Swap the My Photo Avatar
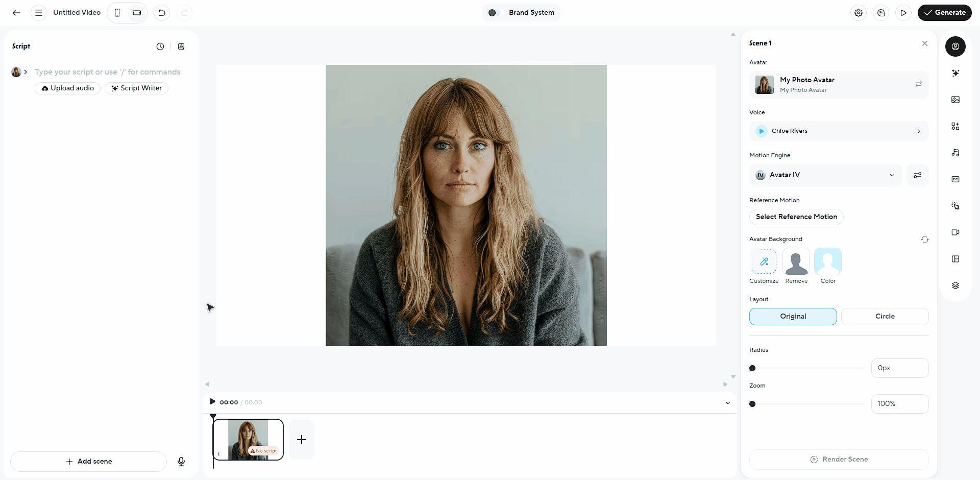980x480 pixels. click(918, 84)
